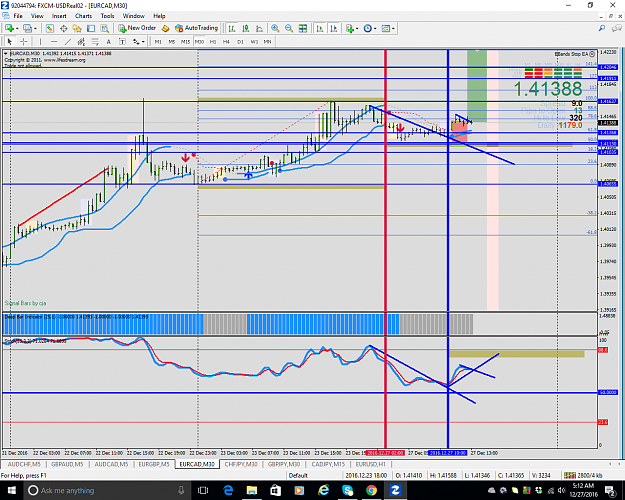
Task: Open the Tools menu
Action: [107, 16]
